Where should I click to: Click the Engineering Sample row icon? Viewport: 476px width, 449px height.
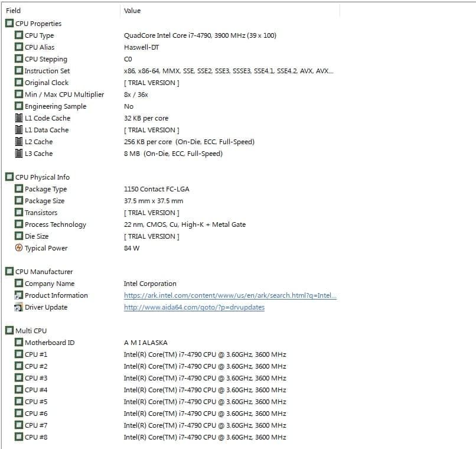[x=19, y=106]
